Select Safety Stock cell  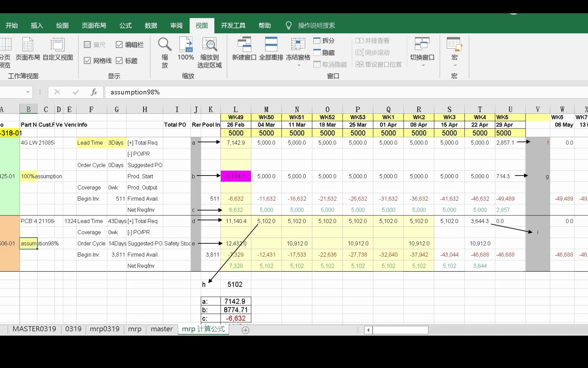coord(177,243)
